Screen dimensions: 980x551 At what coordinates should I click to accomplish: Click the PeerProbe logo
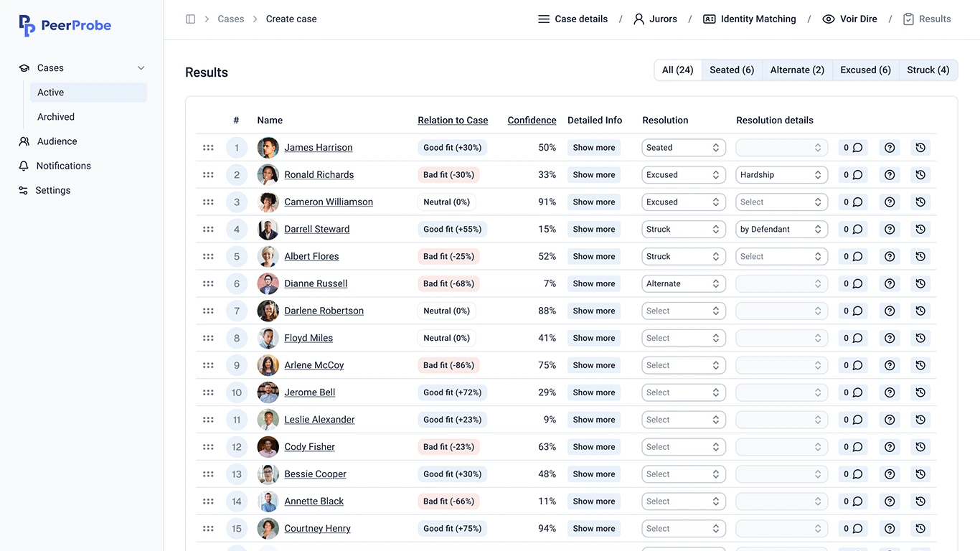click(x=65, y=26)
